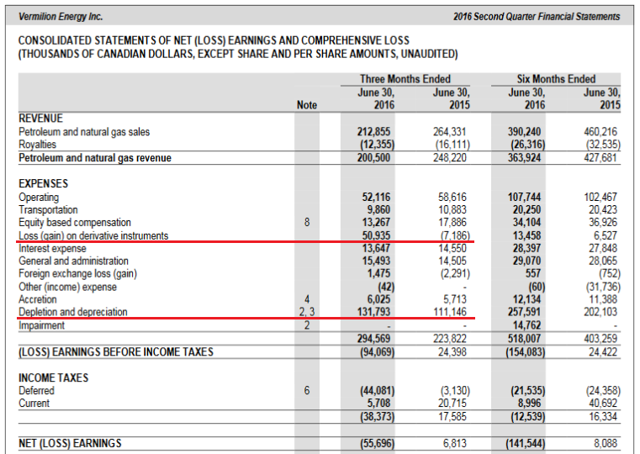Screen dimensions: 640x454
Task: Select the 'Interest expense' row label
Action: (52, 249)
